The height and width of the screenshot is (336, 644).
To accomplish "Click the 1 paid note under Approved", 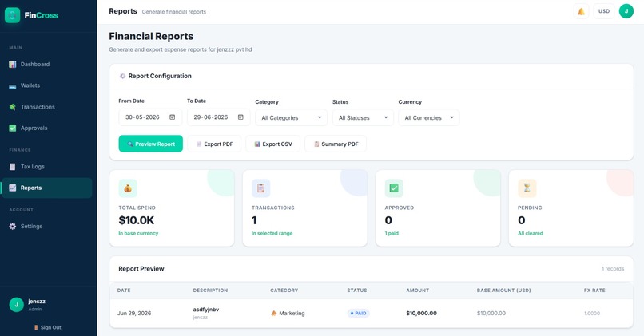I will click(x=392, y=233).
